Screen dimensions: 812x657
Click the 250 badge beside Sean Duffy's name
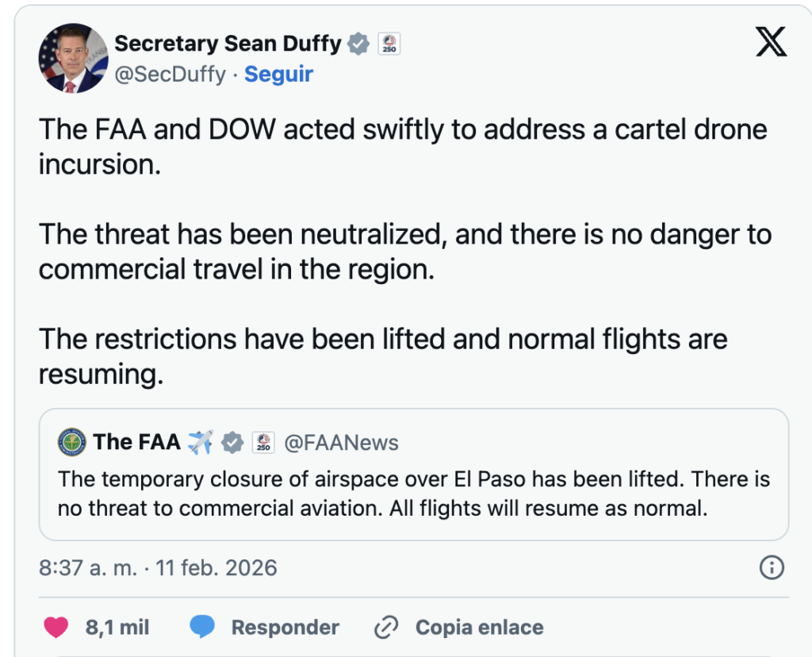click(389, 44)
